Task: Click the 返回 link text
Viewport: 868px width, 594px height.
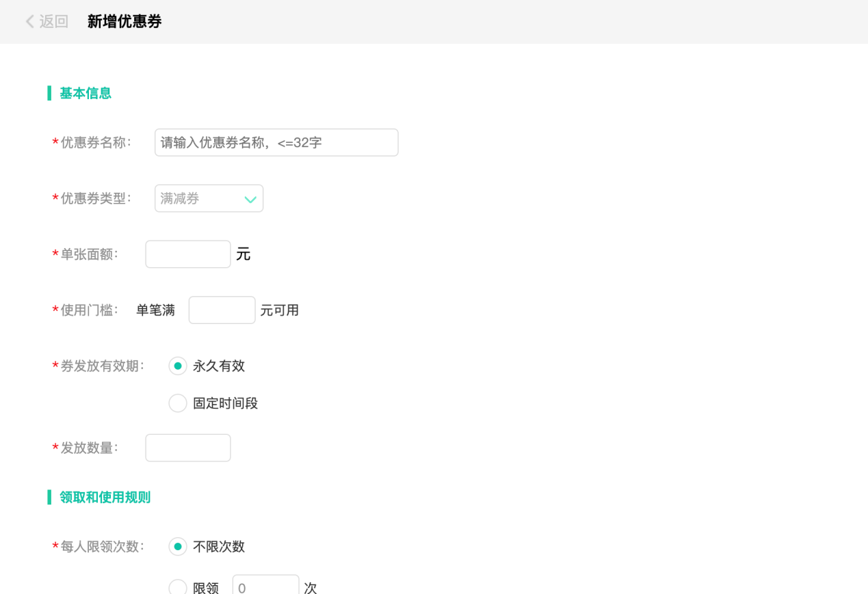Action: (x=54, y=22)
